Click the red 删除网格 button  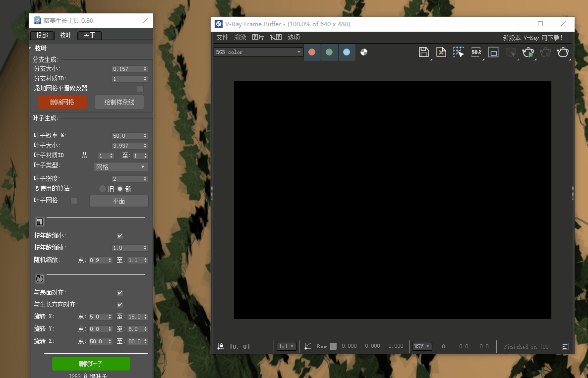click(62, 102)
